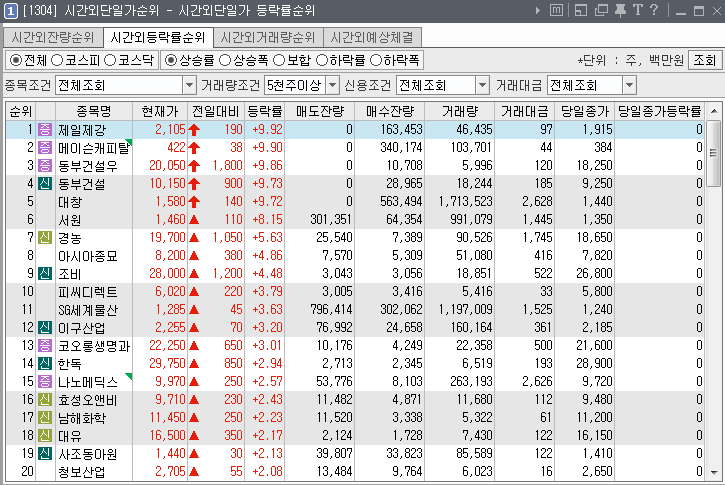Click the boxed 'm' icon in title bar
This screenshot has height=485, width=725.
pos(556,10)
